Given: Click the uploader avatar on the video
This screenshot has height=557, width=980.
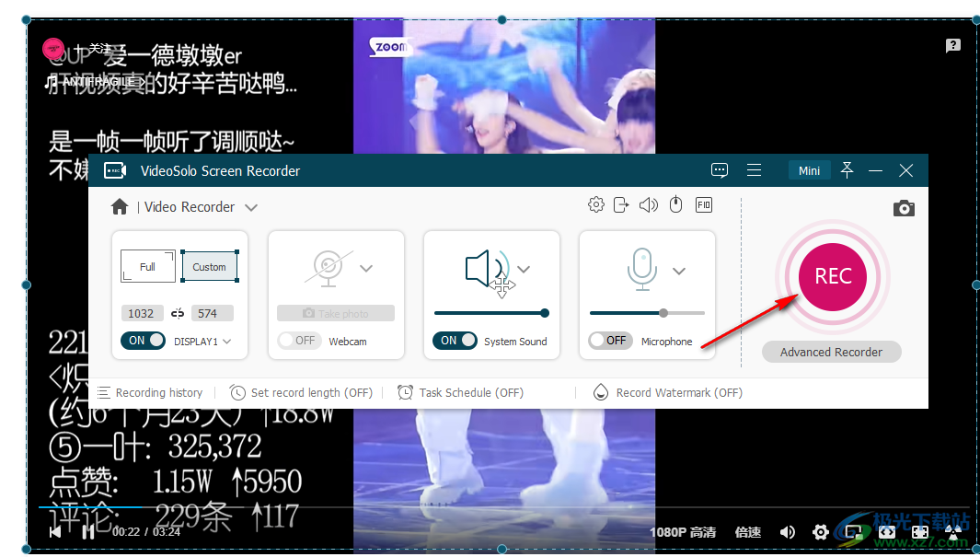Looking at the screenshot, I should tap(53, 49).
